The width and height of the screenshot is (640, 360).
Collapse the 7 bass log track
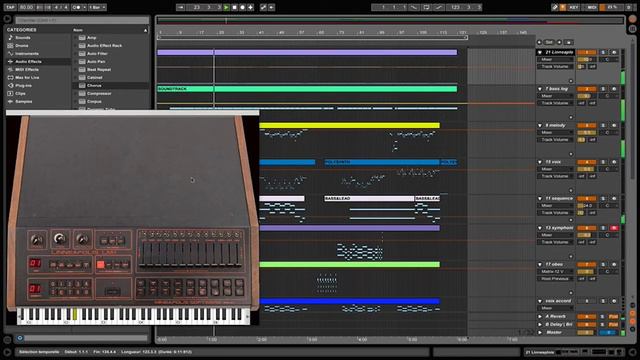tap(540, 89)
